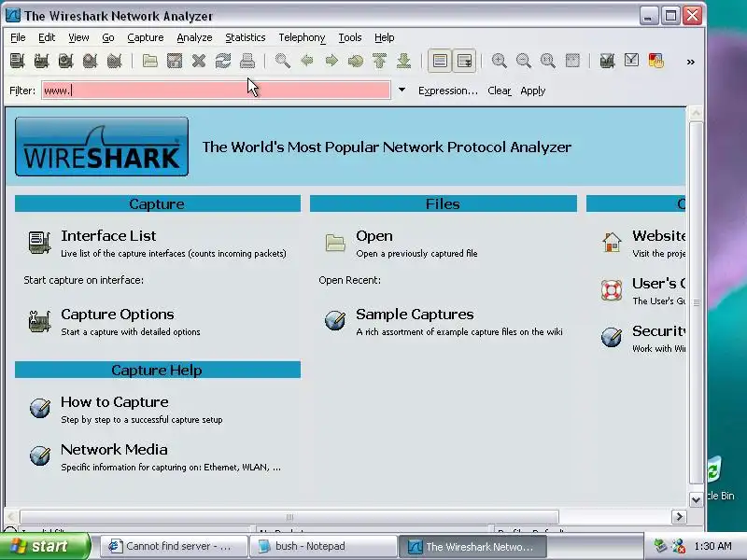The height and width of the screenshot is (560, 747).
Task: Click the User's Guide lifebuoy icon
Action: click(x=612, y=289)
